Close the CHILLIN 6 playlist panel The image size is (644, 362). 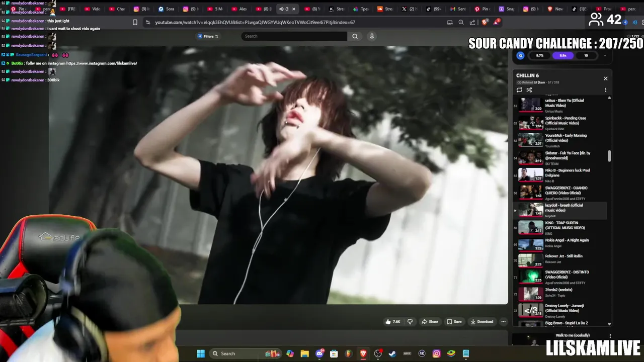[x=605, y=78]
